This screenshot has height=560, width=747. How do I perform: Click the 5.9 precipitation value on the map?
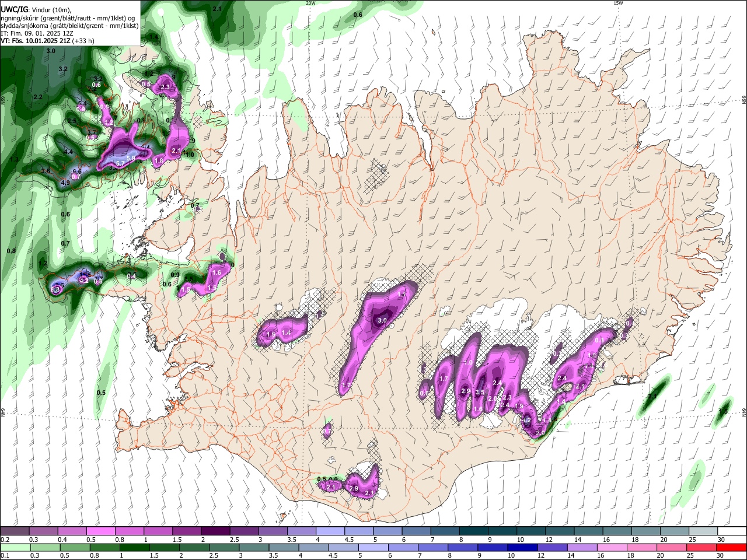[x=131, y=158]
